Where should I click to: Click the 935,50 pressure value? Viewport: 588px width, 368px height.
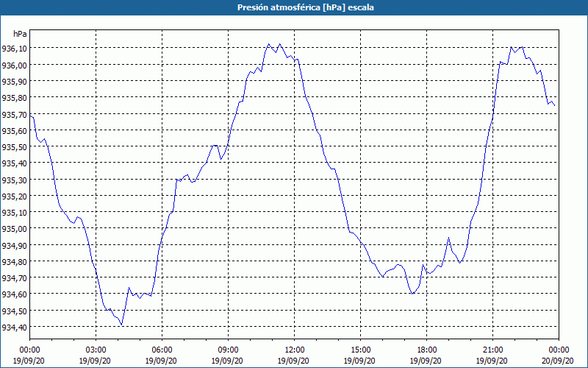pos(14,146)
